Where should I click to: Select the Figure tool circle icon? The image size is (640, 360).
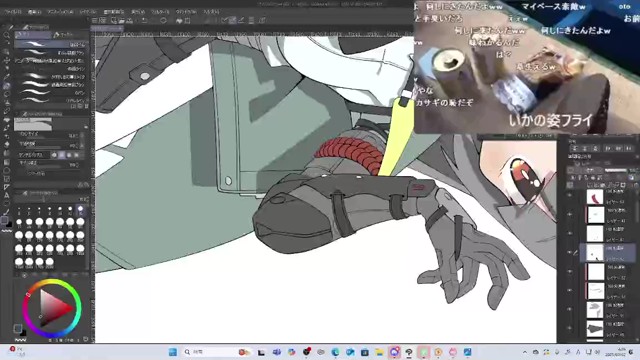coord(7,171)
